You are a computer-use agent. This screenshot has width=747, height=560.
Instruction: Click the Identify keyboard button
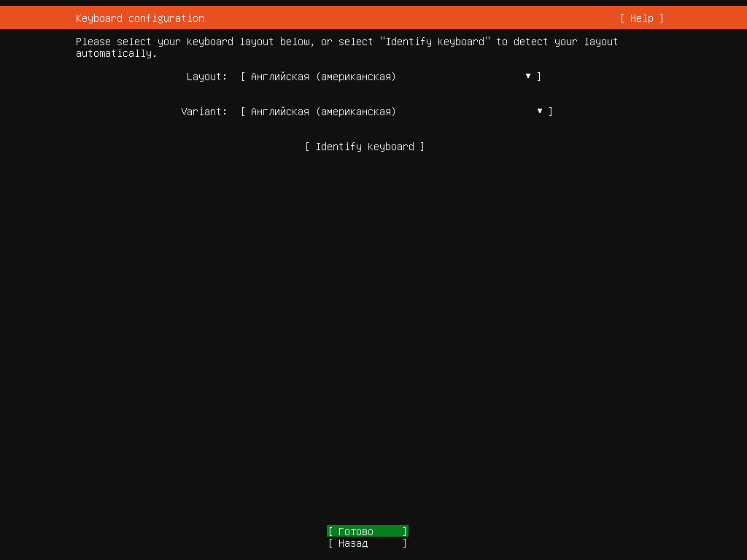(x=364, y=146)
